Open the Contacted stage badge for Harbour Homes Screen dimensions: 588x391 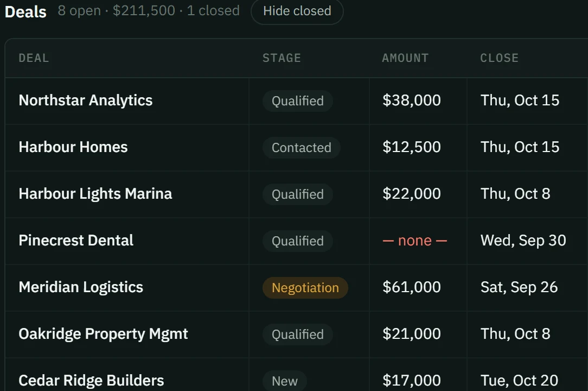point(302,148)
